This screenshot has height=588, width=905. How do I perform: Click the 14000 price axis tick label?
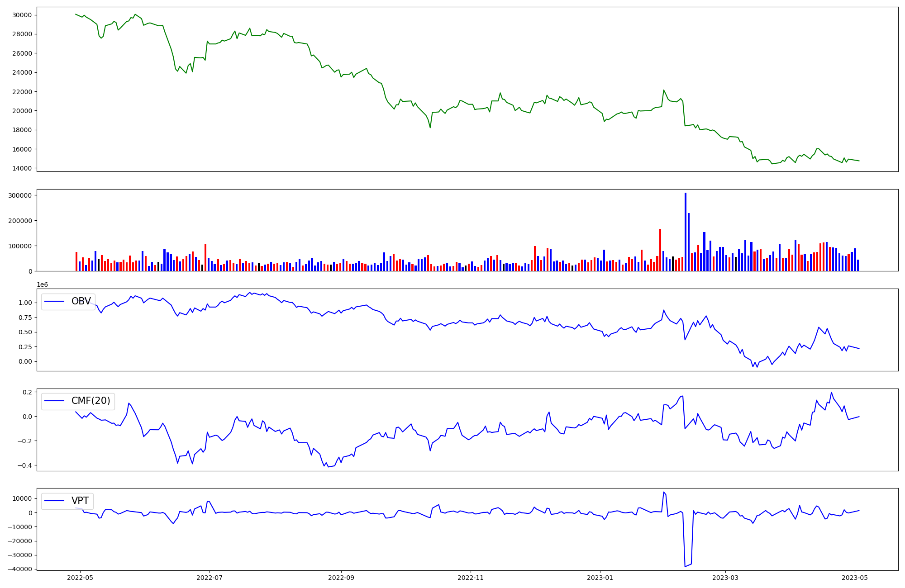point(22,168)
